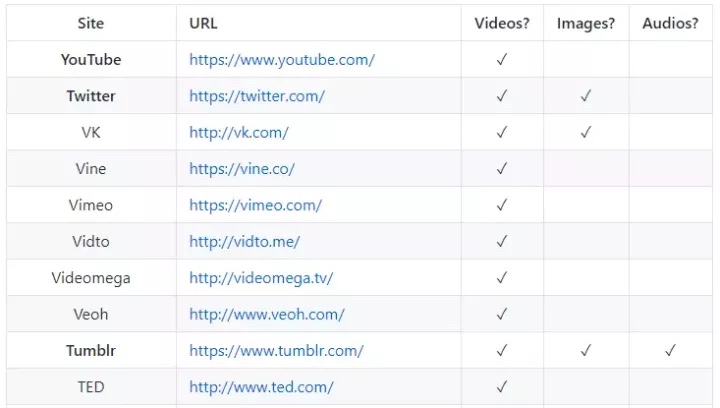Visit the tumblr.com link
720x408 pixels.
(276, 351)
